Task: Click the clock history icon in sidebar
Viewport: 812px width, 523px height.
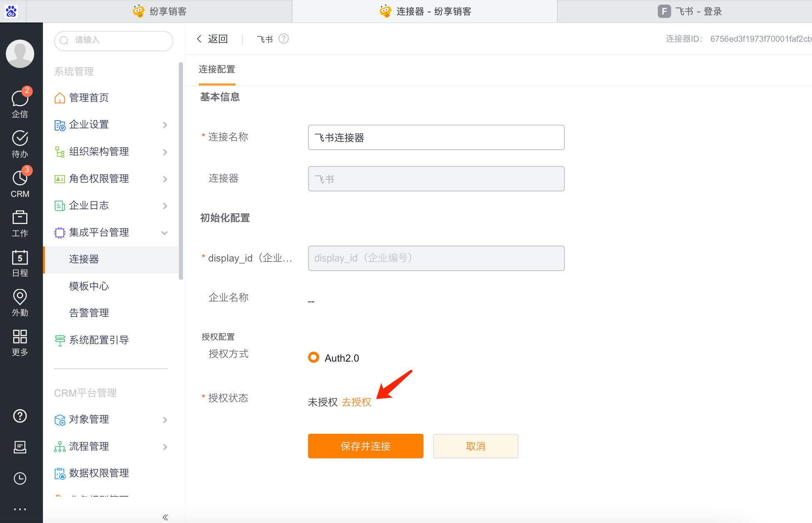Action: coord(20,478)
